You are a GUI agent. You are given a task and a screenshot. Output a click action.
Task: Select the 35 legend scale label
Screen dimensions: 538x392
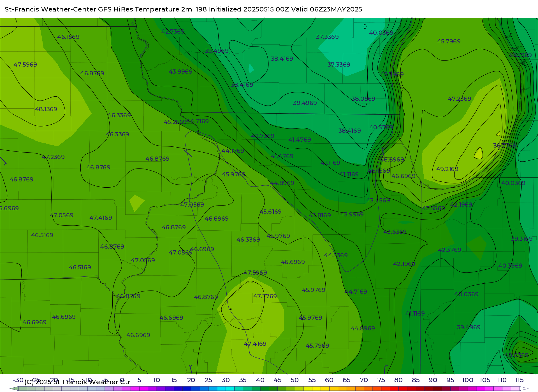pos(243,380)
